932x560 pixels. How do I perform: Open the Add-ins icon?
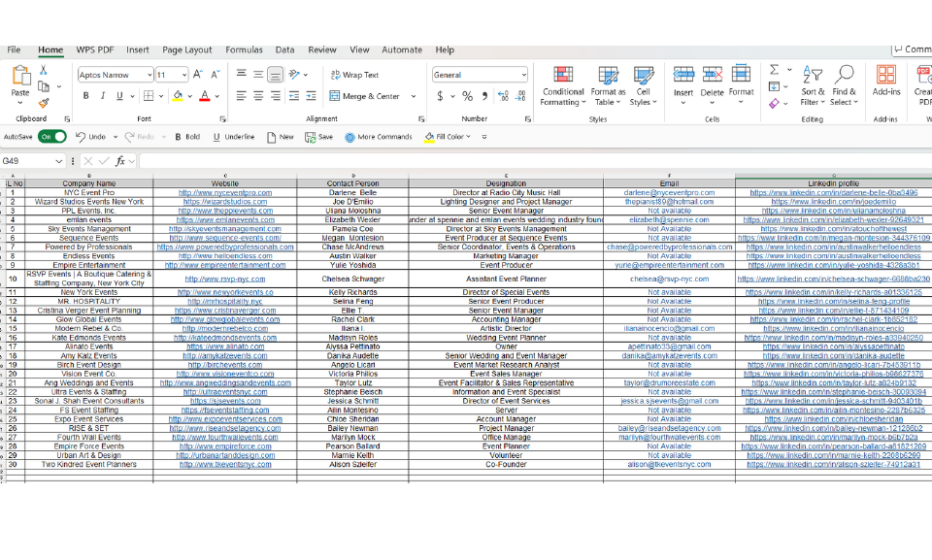pos(886,75)
